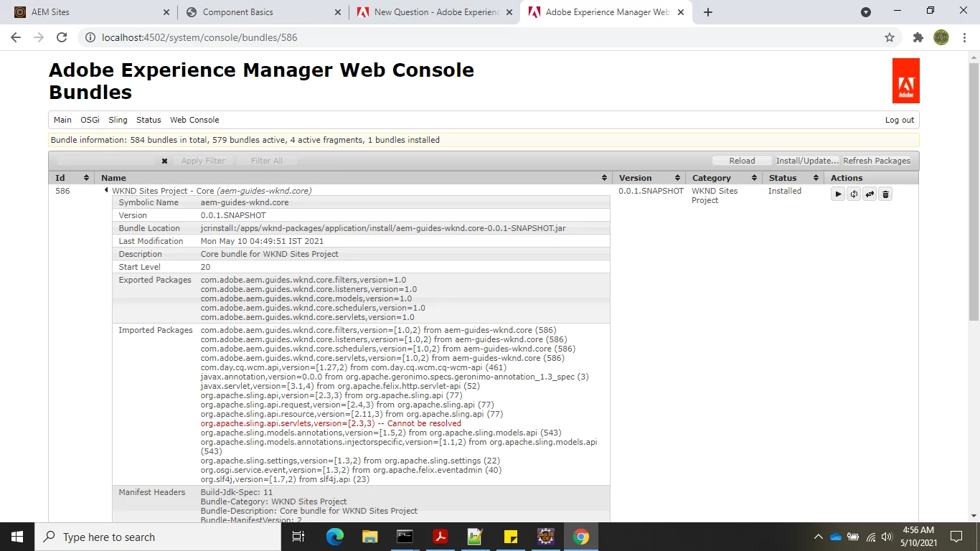Click the unresolved org.apache.sling.api.servlets import
This screenshot has height=551, width=980.
tap(331, 423)
